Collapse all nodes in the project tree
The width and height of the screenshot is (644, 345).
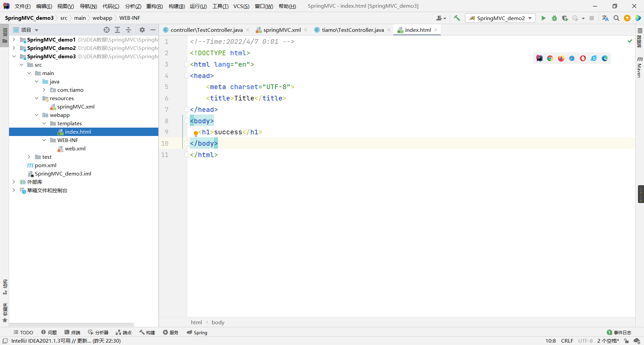coord(128,30)
